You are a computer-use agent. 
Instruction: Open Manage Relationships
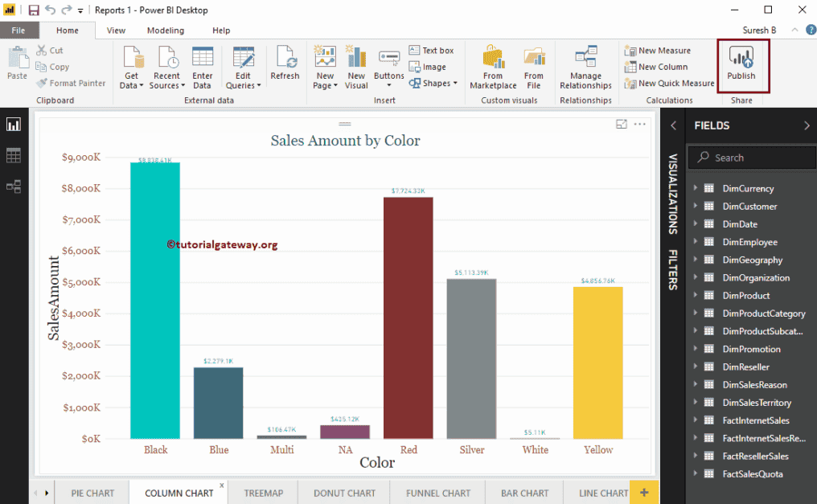pyautogui.click(x=585, y=68)
